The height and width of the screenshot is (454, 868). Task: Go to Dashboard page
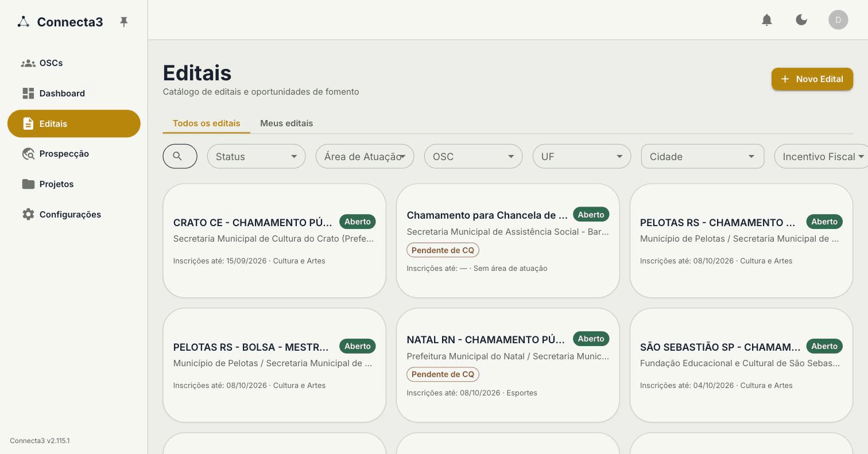click(74, 94)
